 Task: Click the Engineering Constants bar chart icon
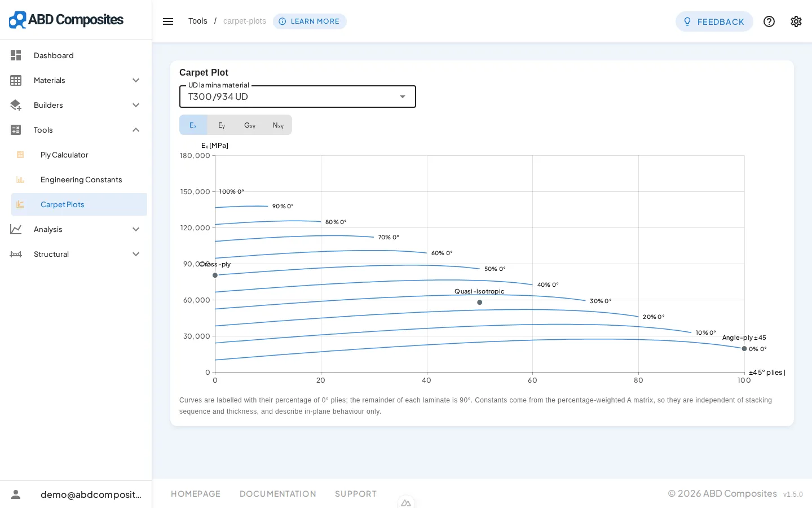[20, 179]
